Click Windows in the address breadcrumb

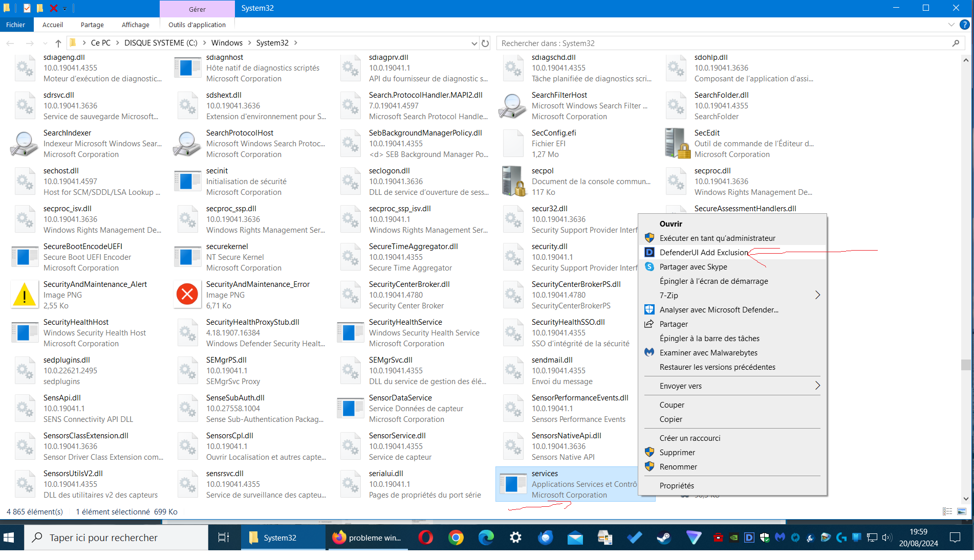(x=227, y=43)
